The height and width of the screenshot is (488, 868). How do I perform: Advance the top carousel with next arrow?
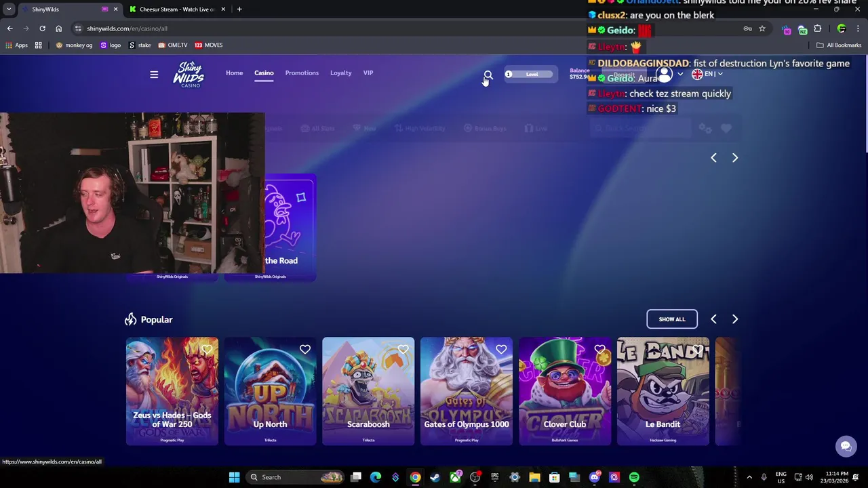(x=734, y=157)
